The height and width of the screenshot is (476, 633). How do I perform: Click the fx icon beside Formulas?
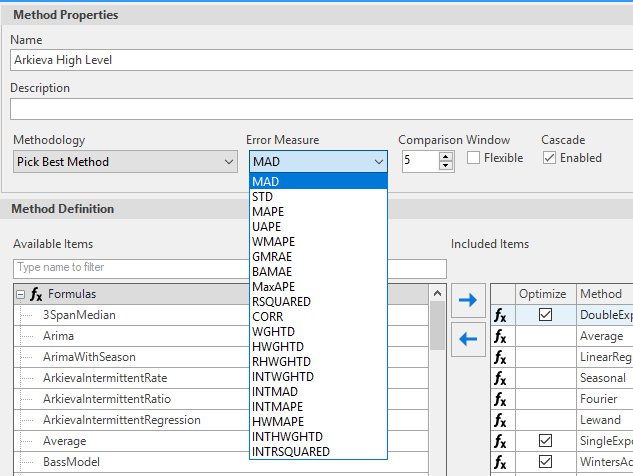pyautogui.click(x=36, y=294)
